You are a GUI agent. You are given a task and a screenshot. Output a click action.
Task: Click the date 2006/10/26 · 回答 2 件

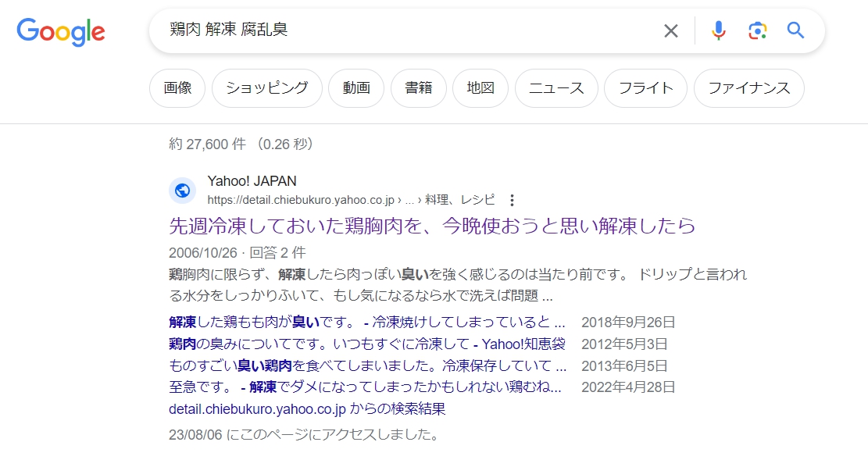[x=237, y=253]
